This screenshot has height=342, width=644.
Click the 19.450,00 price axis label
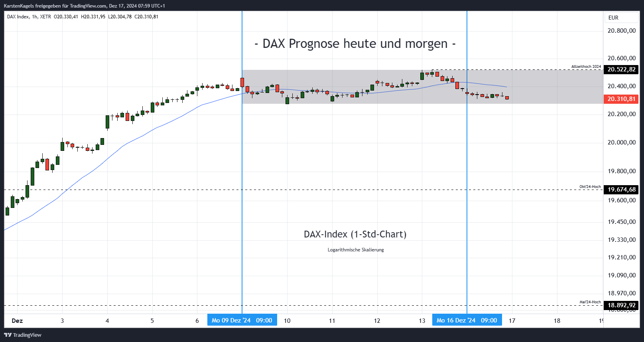tap(621, 222)
